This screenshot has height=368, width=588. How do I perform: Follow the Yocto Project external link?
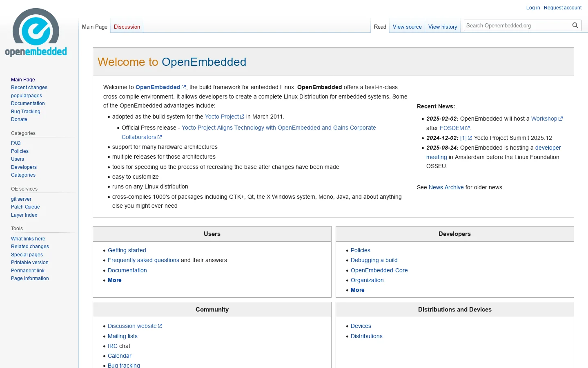[225, 117]
